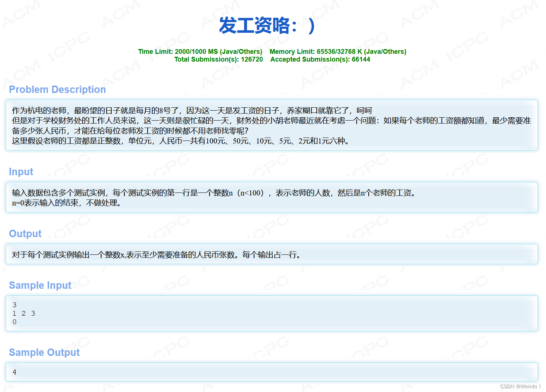Select the Accepted Submission(s) 66144 count
546x392 pixels.
[320, 59]
